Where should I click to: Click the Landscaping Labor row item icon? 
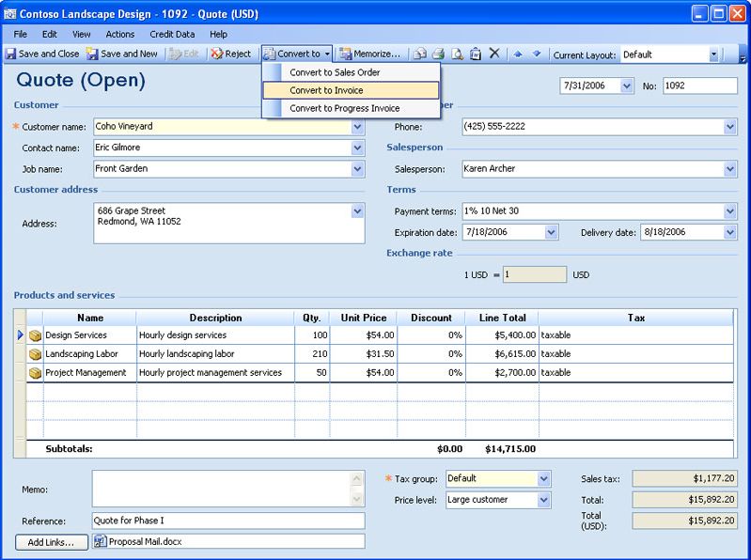click(x=35, y=354)
